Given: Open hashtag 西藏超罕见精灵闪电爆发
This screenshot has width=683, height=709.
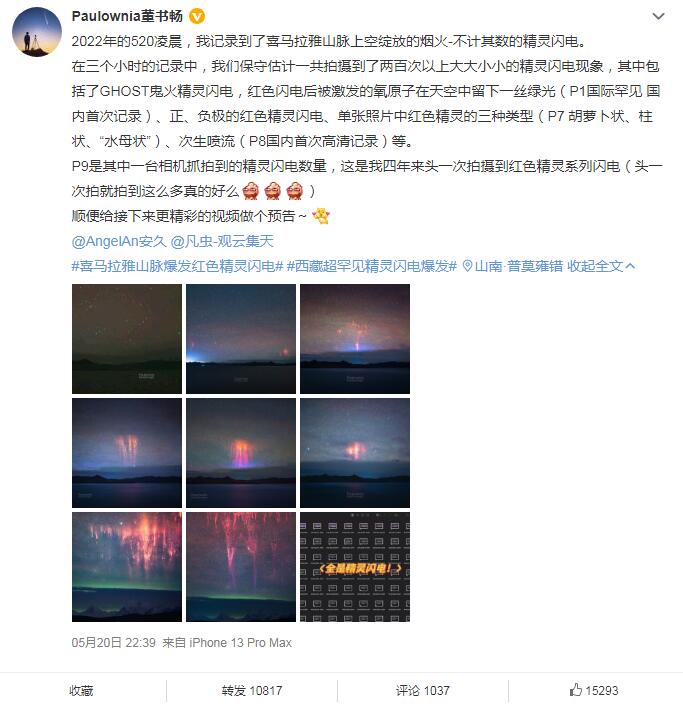Looking at the screenshot, I should click(372, 266).
